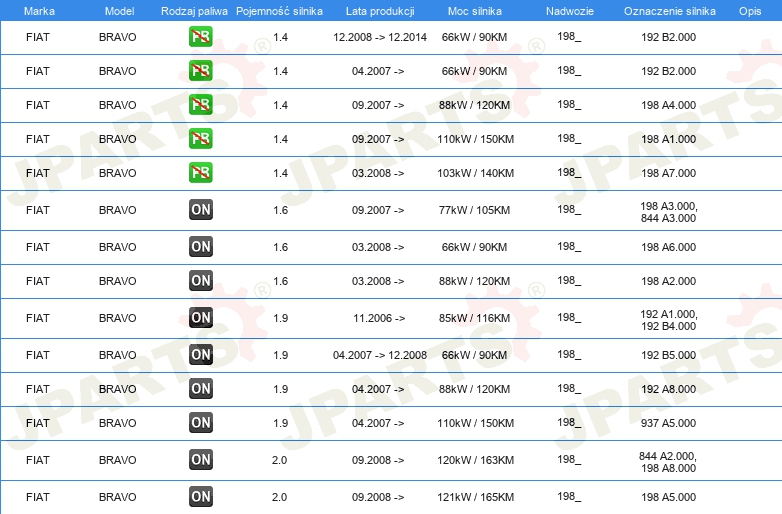This screenshot has width=782, height=514.
Task: Click the ON diesel icon in the 192 B5.000 row
Action: (201, 354)
